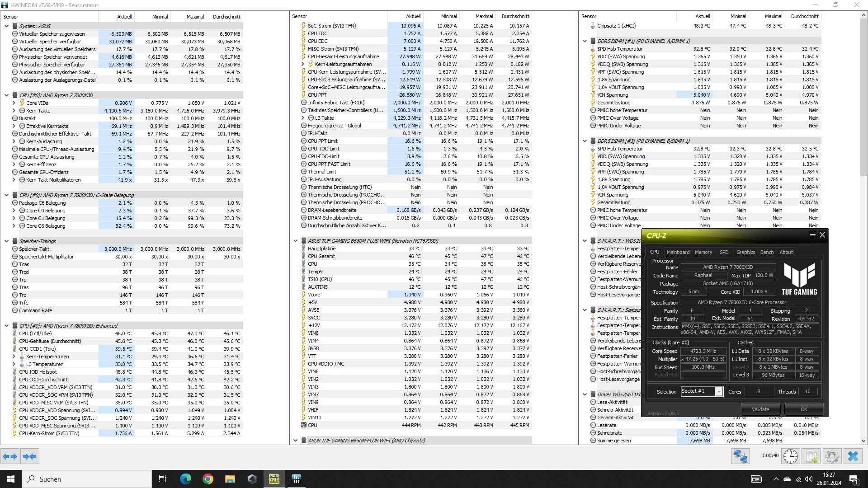868x488 pixels.
Task: Click the Validate button in CPU-Z
Action: pyautogui.click(x=760, y=409)
